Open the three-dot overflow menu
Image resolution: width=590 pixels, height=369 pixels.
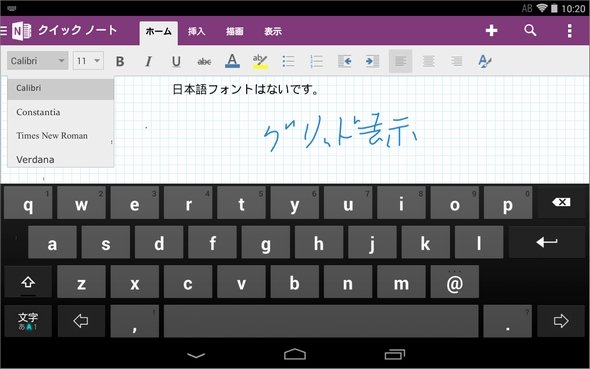(x=570, y=31)
